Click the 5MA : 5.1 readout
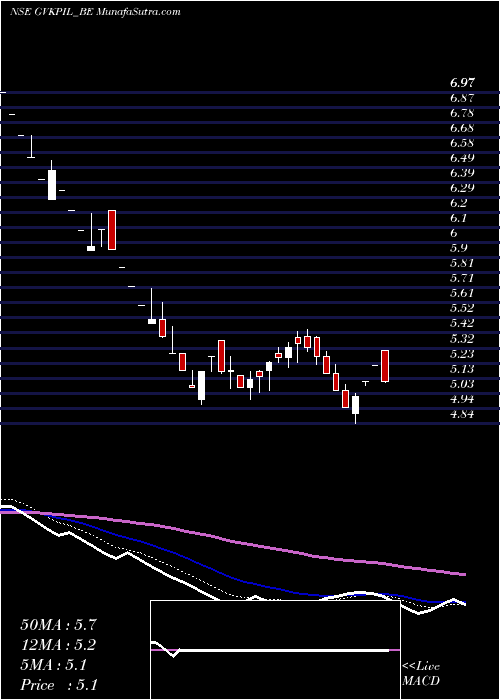Screen dimensions: 500x700 pyautogui.click(x=53, y=665)
